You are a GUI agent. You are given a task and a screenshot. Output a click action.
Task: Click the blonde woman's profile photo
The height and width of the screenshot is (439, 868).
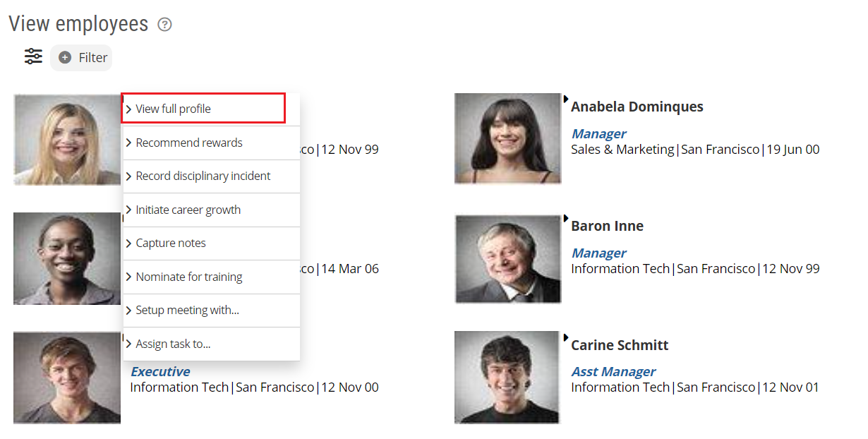point(67,140)
